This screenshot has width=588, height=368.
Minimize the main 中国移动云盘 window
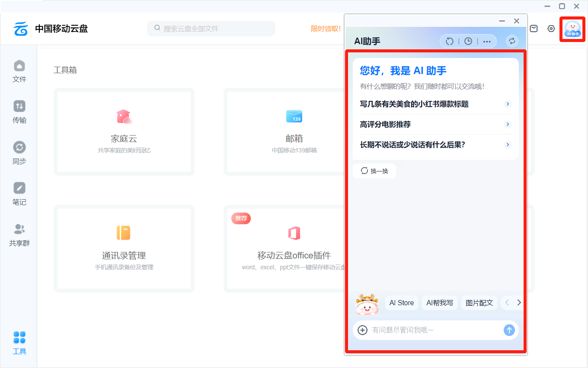tap(547, 6)
